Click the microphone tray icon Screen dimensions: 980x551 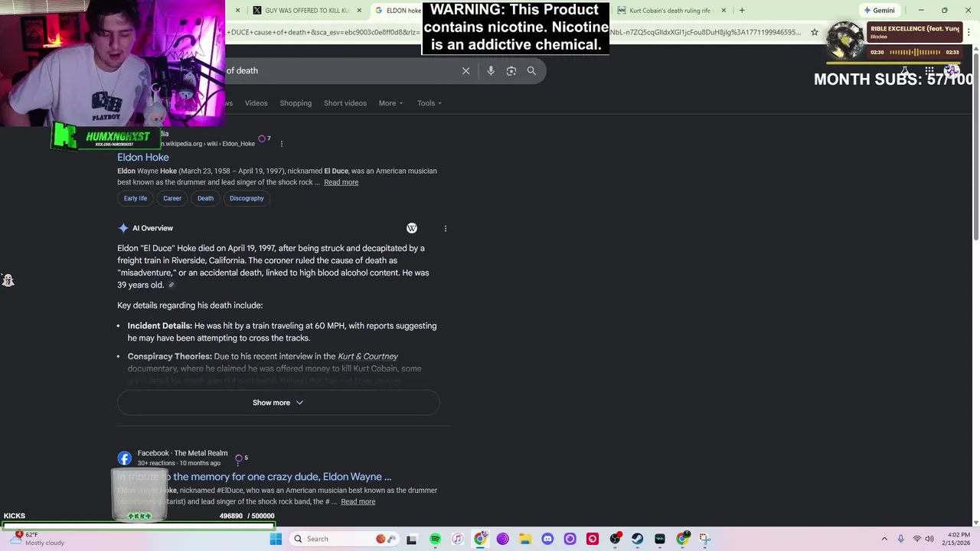point(900,539)
